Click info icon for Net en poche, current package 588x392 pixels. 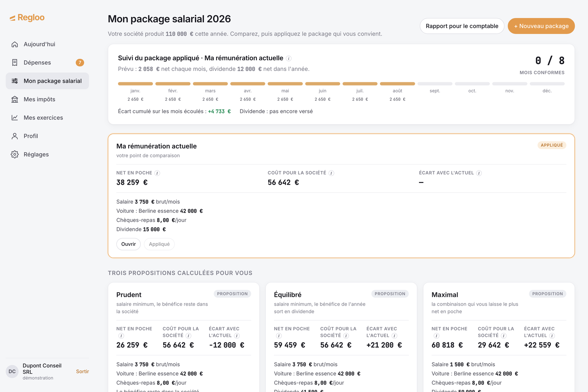157,173
